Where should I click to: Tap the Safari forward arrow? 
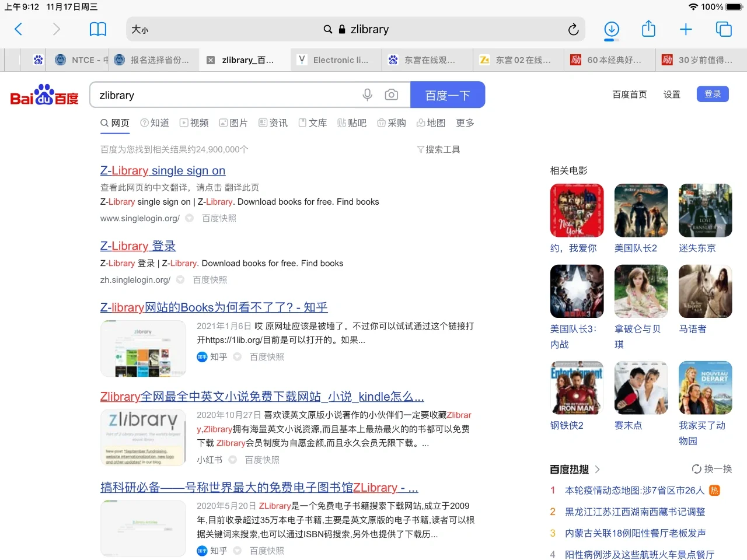point(56,29)
